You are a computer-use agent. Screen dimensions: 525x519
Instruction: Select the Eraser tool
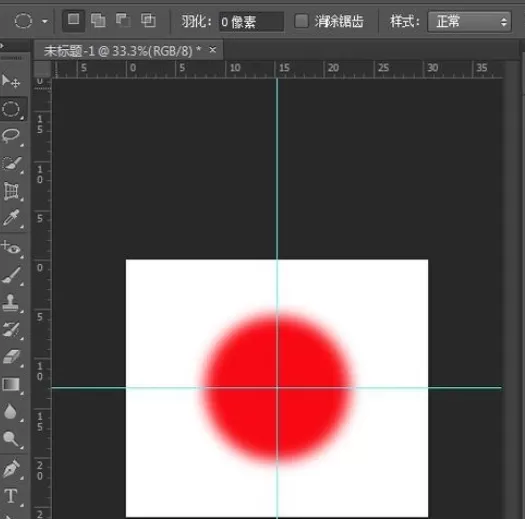point(11,357)
